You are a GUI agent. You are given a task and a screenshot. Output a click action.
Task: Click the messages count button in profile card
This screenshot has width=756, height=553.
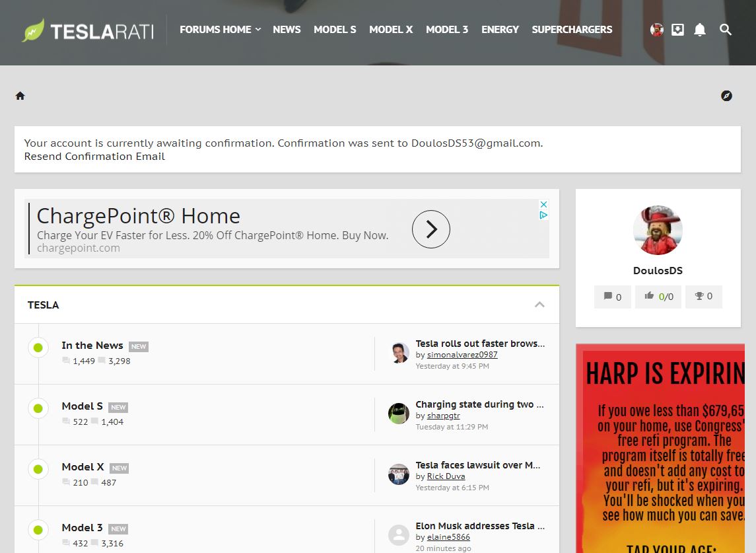pos(612,296)
